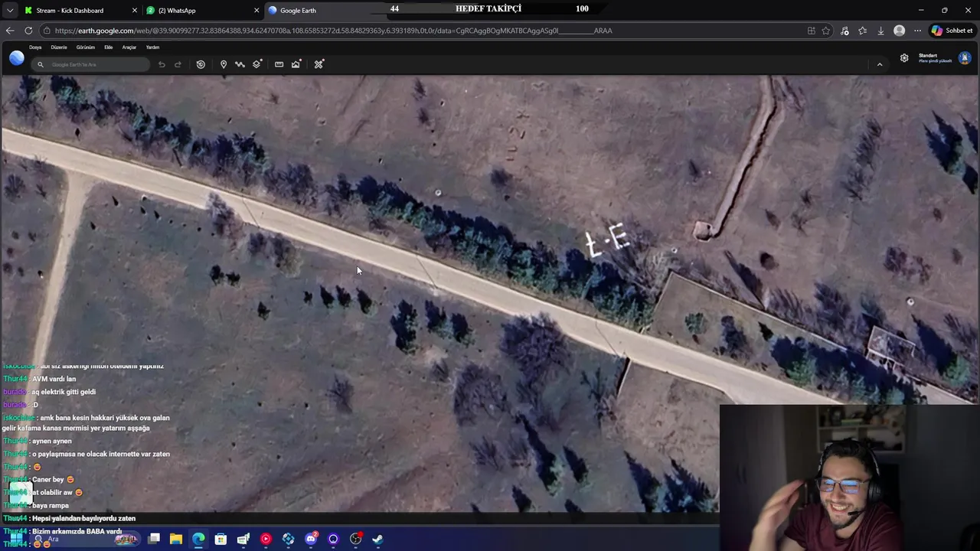Open the Sohbet et Copilot button
The width and height of the screenshot is (980, 551).
(952, 31)
